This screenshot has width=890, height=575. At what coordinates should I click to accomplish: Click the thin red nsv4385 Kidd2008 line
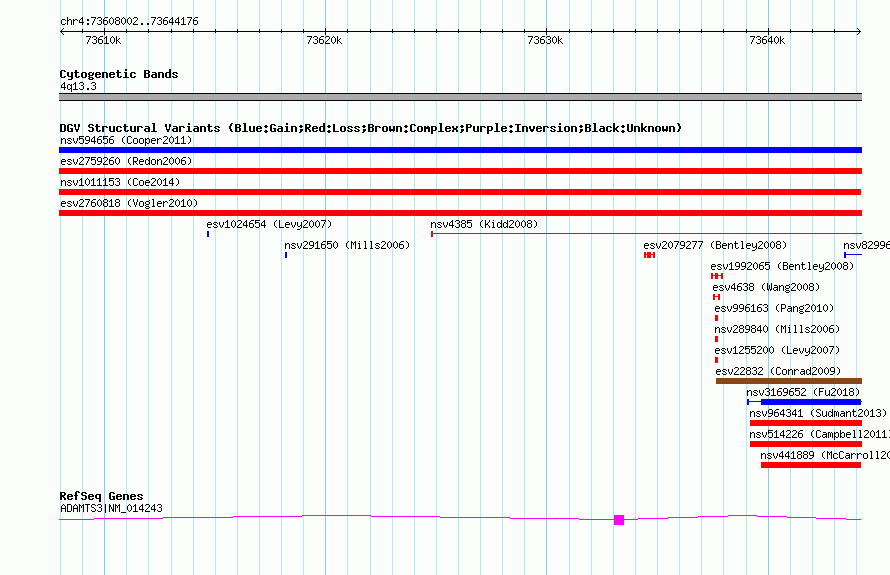coord(646,233)
